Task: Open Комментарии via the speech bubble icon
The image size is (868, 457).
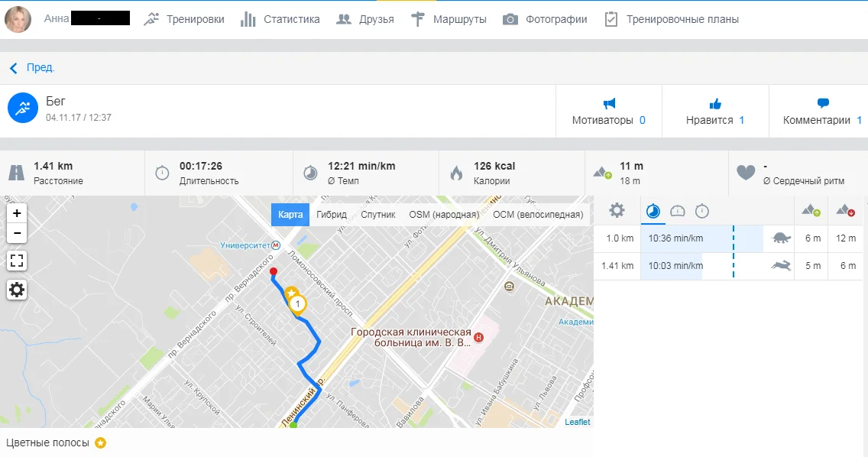Action: click(823, 103)
